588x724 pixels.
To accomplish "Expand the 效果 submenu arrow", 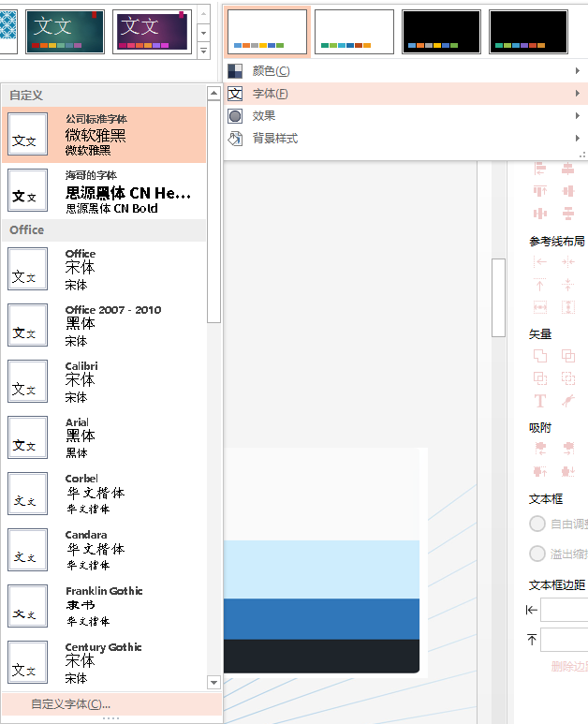I will 578,116.
